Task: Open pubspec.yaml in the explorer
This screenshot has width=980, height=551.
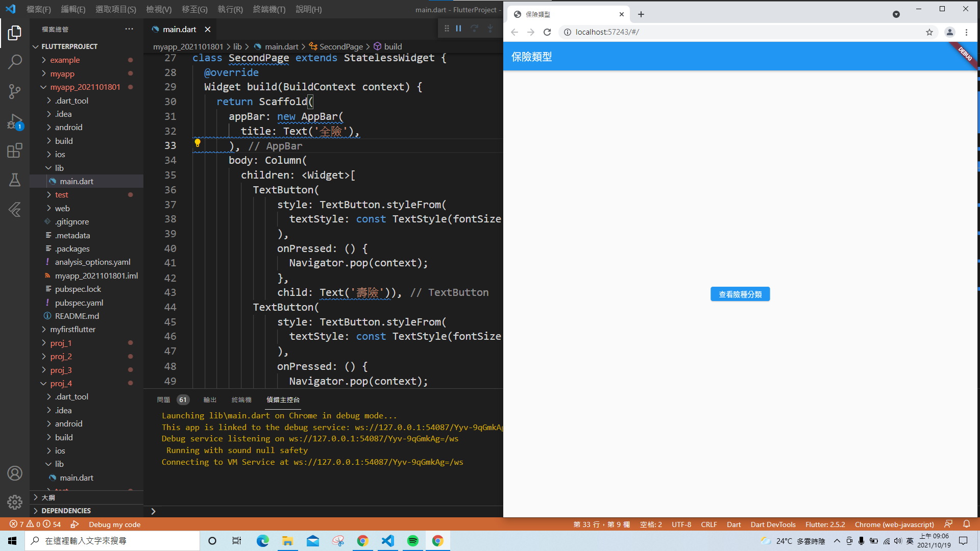Action: point(79,303)
